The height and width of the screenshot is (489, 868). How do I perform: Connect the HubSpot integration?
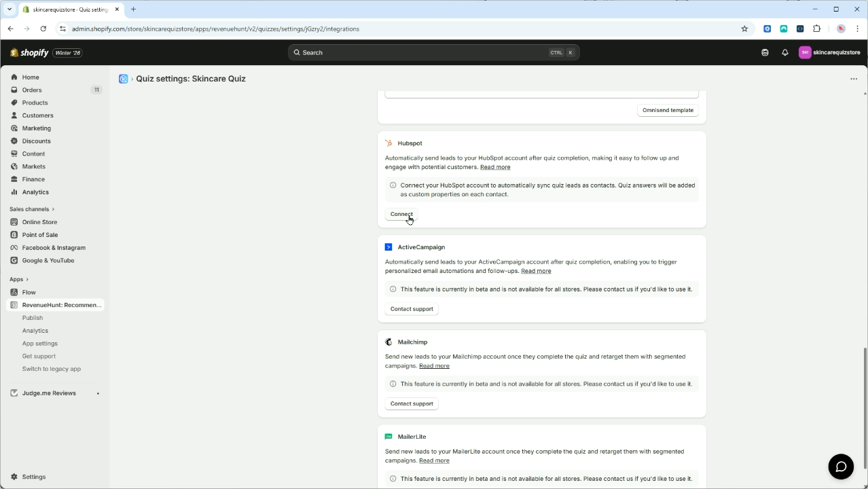(x=401, y=214)
